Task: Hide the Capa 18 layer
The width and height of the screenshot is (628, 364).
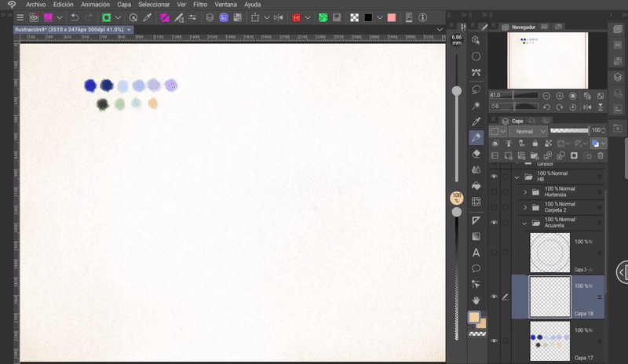Action: pos(494,297)
